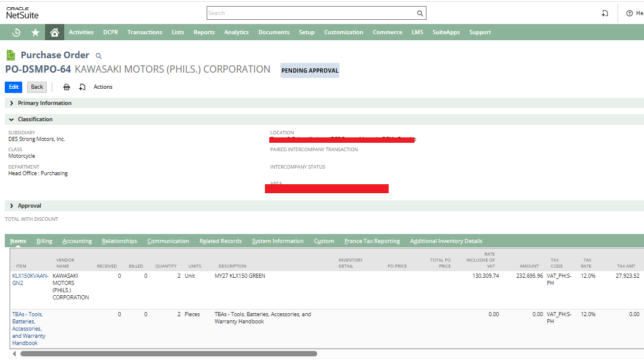Open the Actions dropdown menu
The image size is (644, 360).
(103, 87)
